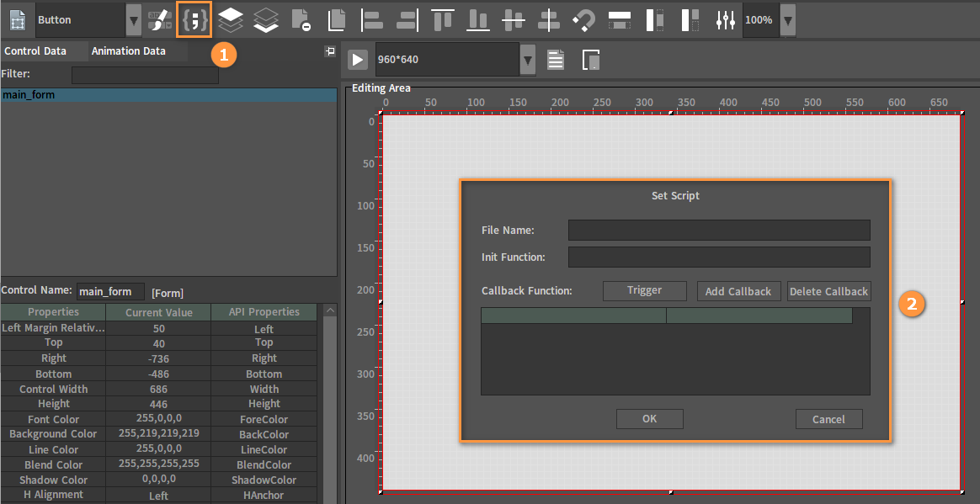The height and width of the screenshot is (504, 980).
Task: Click the document list icon beside resolution
Action: (x=556, y=60)
